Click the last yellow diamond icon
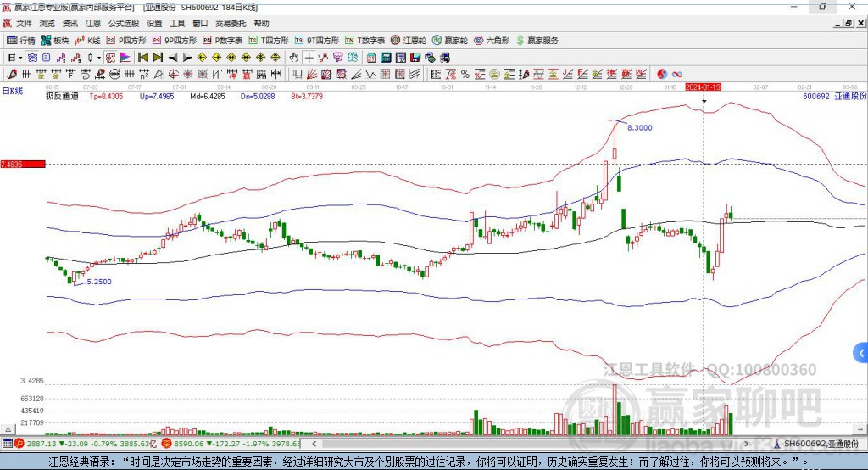This screenshot has width=868, height=470. 275,58
